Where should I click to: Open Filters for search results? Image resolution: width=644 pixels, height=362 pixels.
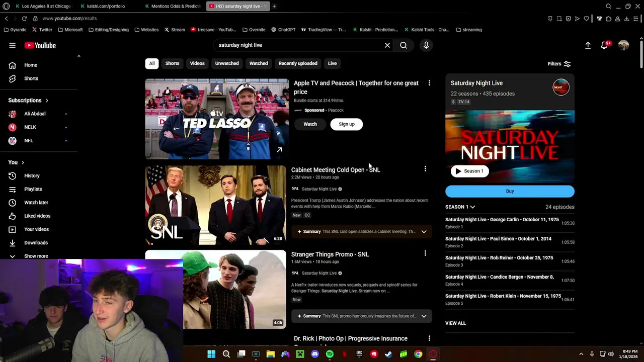[559, 64]
